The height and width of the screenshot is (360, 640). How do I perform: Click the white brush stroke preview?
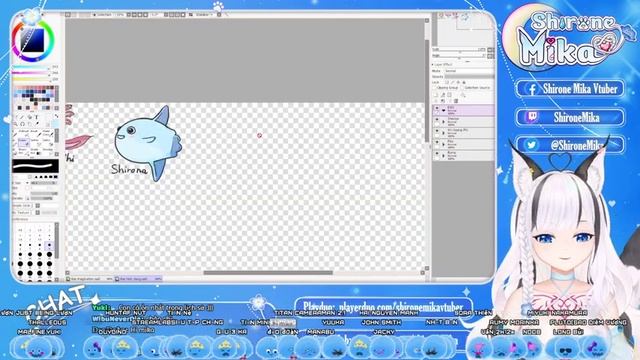(x=35, y=166)
